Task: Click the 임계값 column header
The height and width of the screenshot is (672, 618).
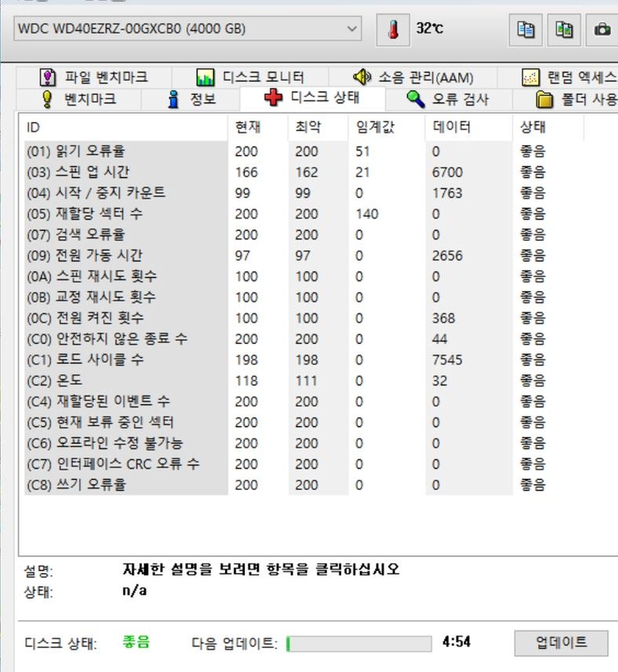Action: pos(386,127)
